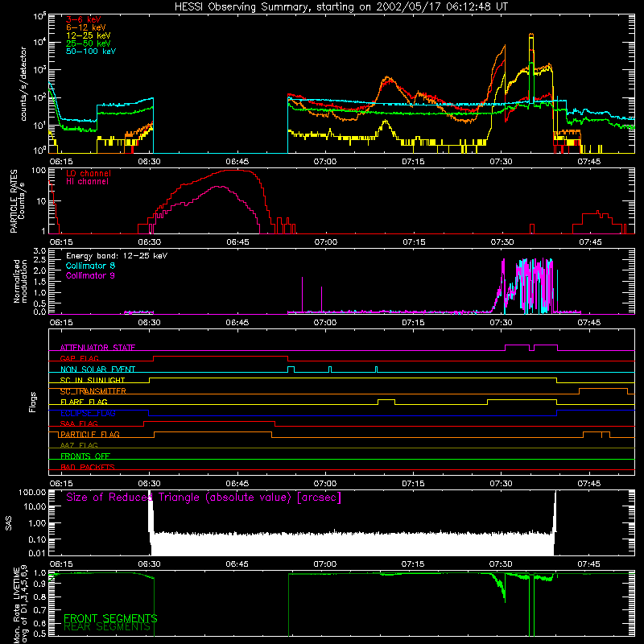Click the 06:45 tick under the particle rates plot
Screen dimensions: 644x644
click(237, 242)
